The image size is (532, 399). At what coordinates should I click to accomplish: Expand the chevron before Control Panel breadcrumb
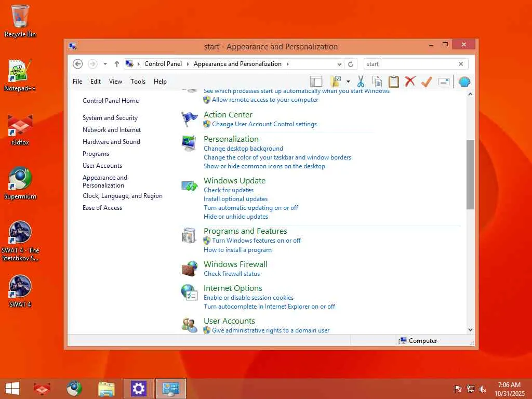tap(138, 64)
